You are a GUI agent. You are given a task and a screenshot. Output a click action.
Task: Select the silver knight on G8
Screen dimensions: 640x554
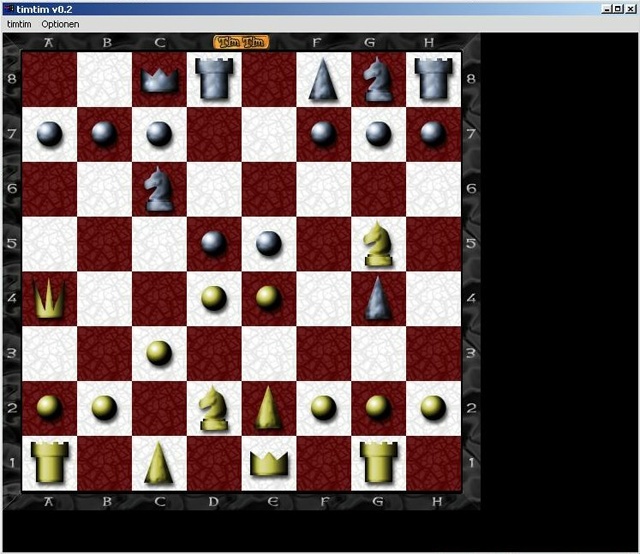(378, 79)
